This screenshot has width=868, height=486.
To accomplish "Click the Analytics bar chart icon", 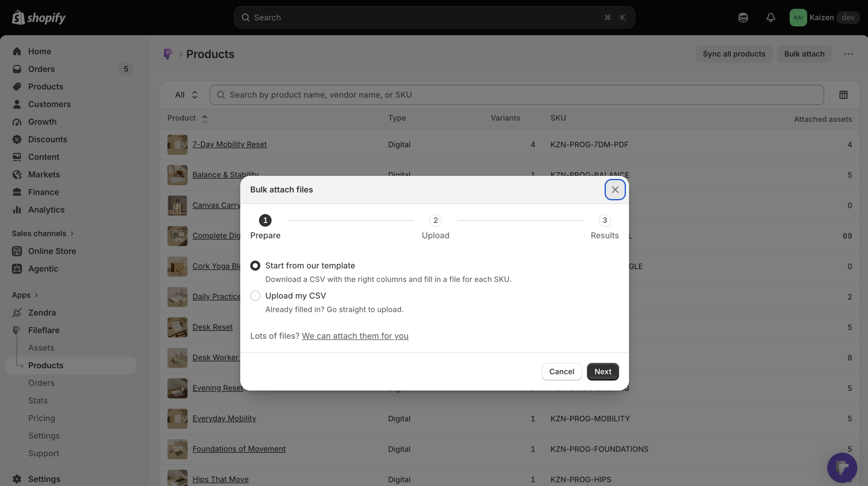I will [x=17, y=210].
